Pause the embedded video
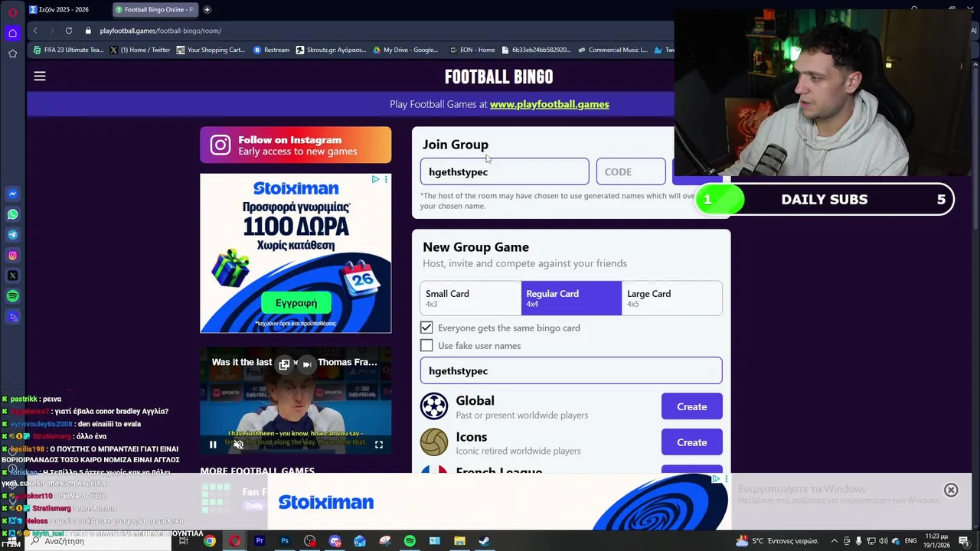The width and height of the screenshot is (980, 551). 213,445
